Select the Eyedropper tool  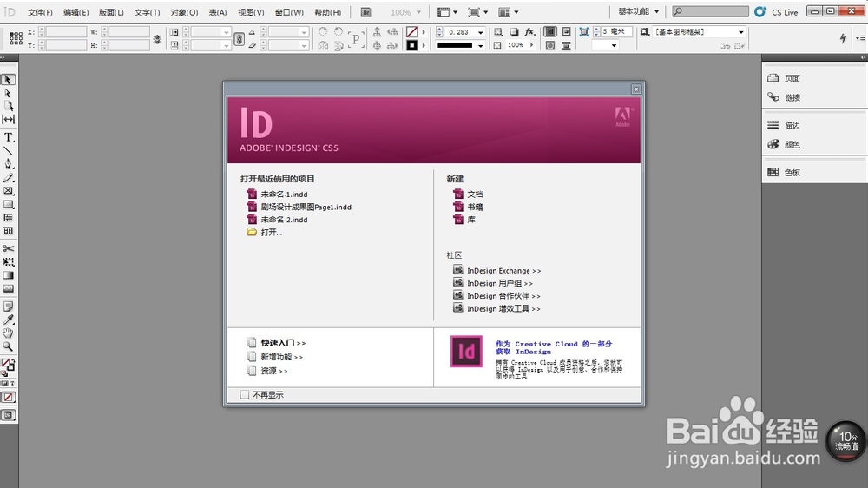[9, 320]
